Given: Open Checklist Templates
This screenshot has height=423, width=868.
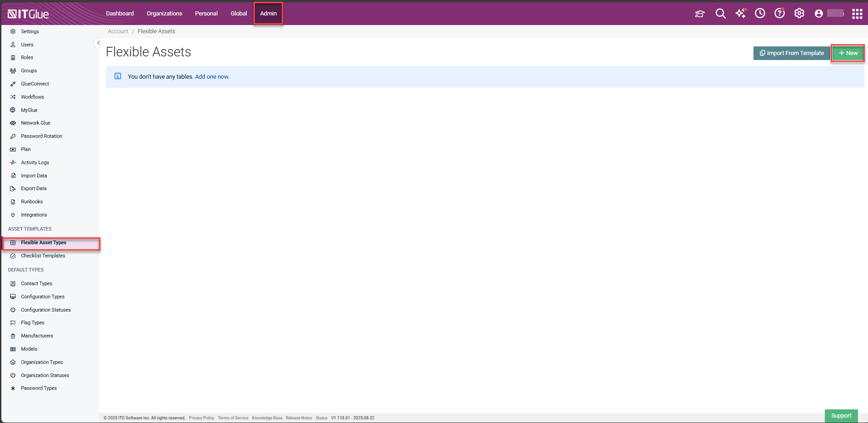Looking at the screenshot, I should 43,256.
